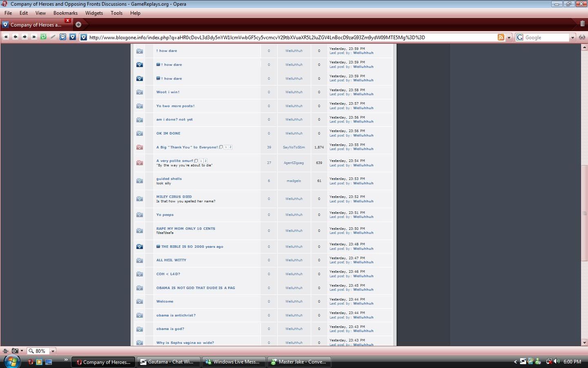Click red folder icon of 'A very polite smurf'
Screen dimensions: 588x368
(x=140, y=163)
